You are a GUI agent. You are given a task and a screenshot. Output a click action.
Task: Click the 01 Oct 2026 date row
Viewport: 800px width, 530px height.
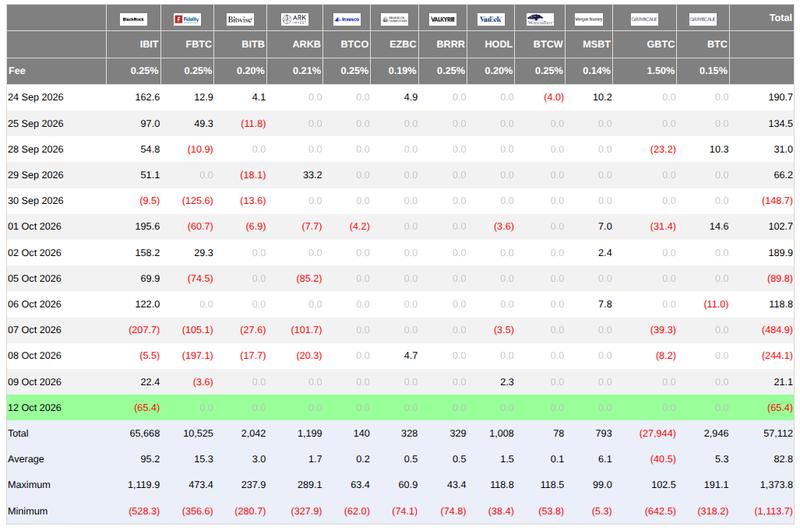(x=35, y=226)
